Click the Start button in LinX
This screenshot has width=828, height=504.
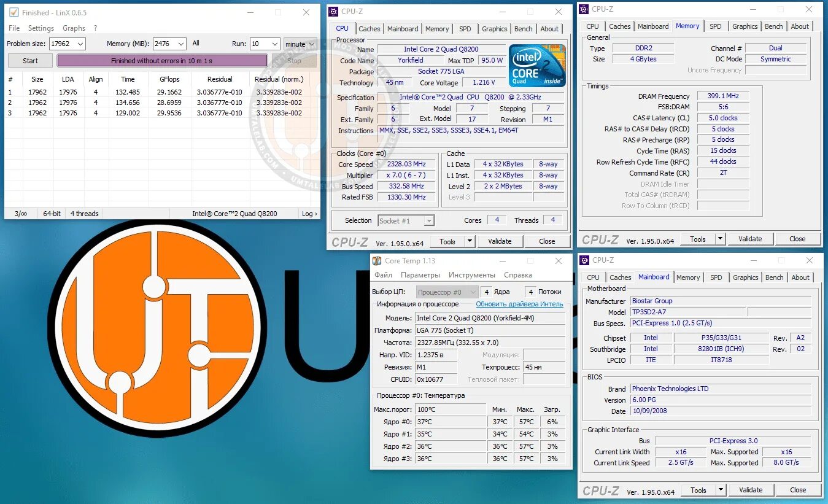pyautogui.click(x=30, y=61)
